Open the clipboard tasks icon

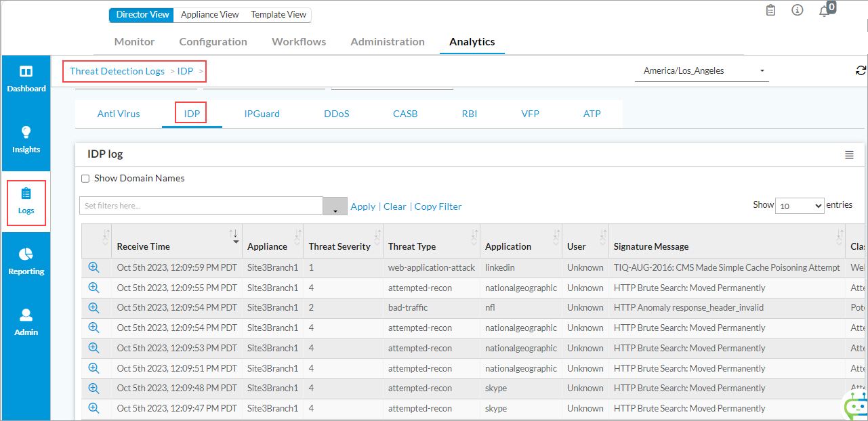(x=770, y=11)
